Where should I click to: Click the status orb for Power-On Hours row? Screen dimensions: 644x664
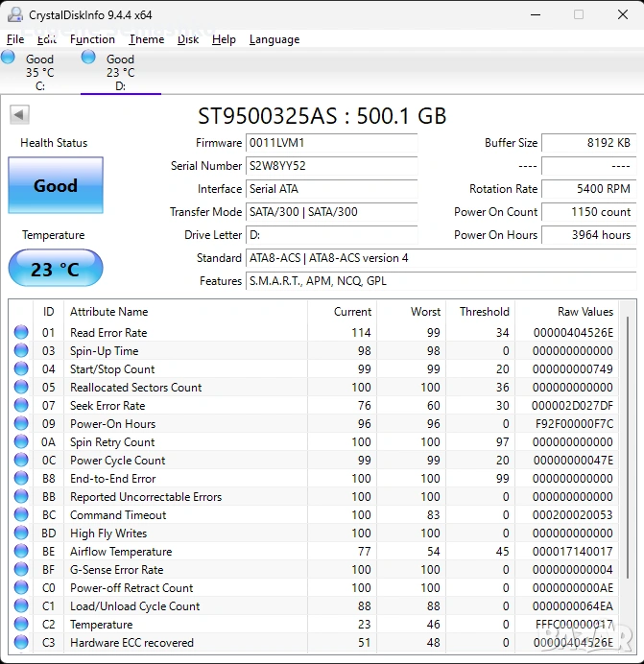[x=21, y=424]
